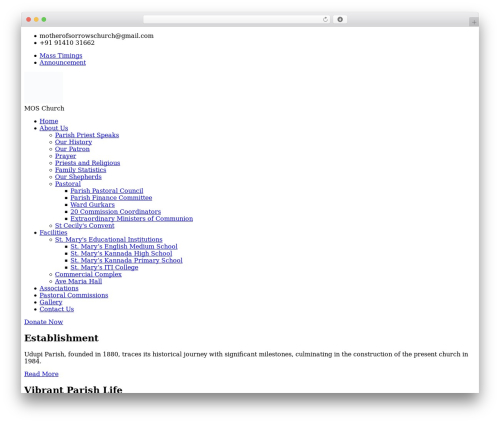Open Ward Gurkars link
Image resolution: width=500 pixels, height=423 pixels.
click(92, 205)
